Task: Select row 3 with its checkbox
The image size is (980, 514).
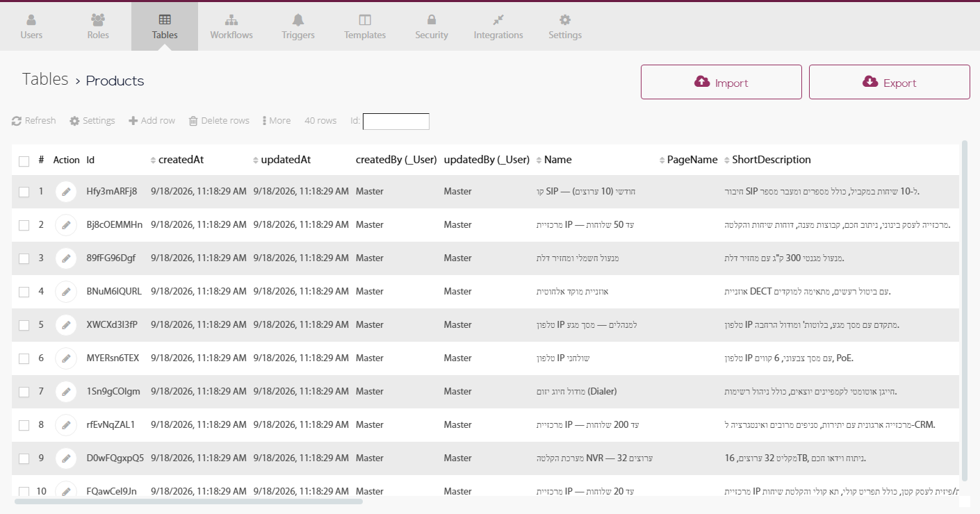Action: (x=24, y=259)
